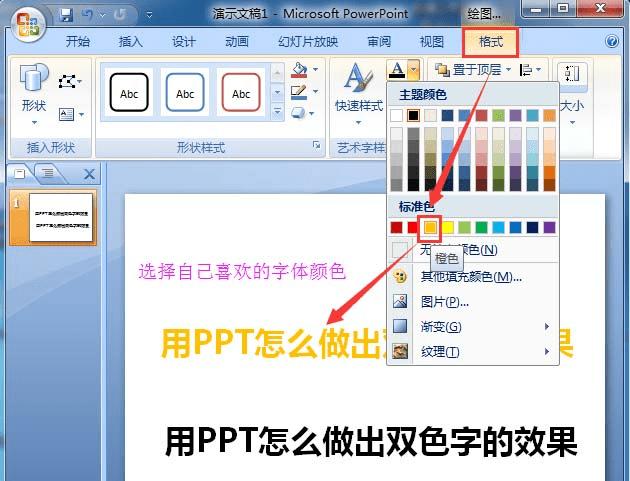Screen dimensions: 630x481
Task: Choose the yellow standard color swatch
Action: click(448, 227)
